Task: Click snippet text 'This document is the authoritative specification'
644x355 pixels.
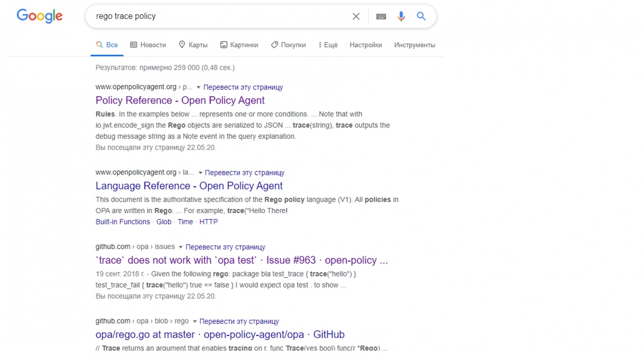Action: tap(179, 200)
